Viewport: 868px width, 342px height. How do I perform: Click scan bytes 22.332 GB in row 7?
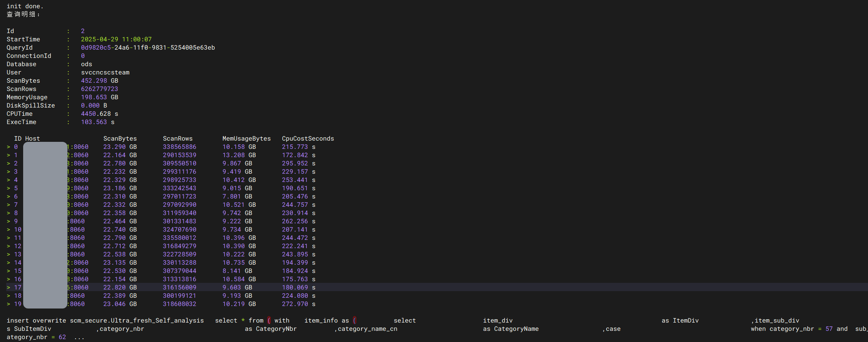coord(120,205)
